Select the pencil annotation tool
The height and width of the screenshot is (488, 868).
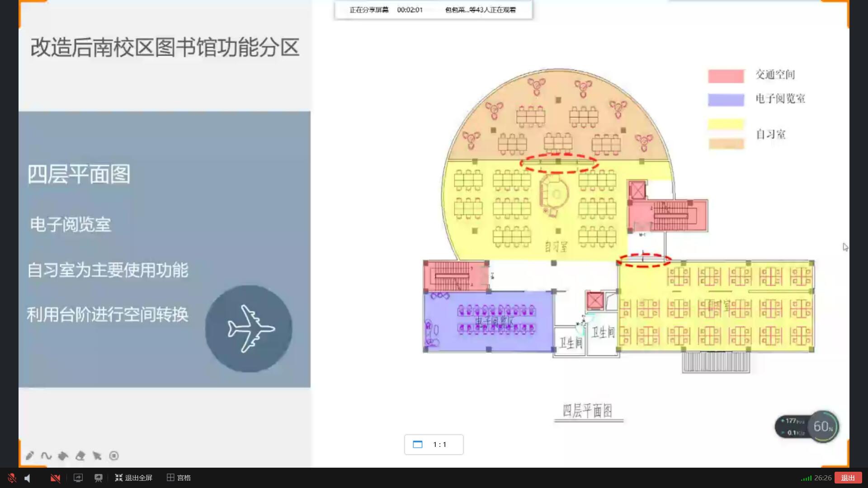click(30, 455)
